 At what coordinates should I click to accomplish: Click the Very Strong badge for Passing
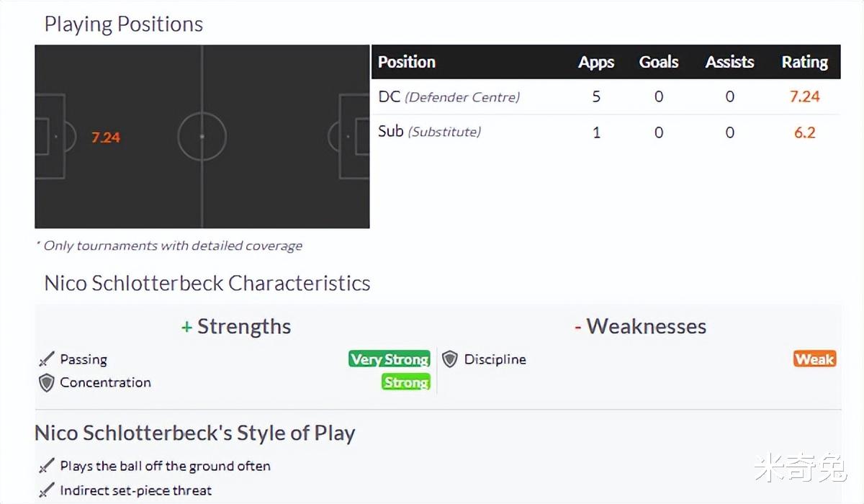[389, 359]
